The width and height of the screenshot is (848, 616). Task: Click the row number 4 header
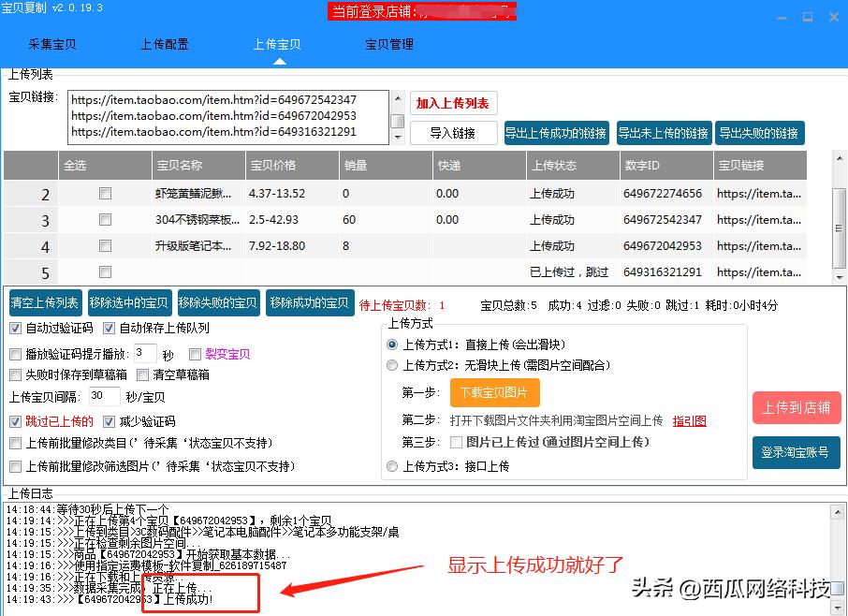tap(31, 246)
